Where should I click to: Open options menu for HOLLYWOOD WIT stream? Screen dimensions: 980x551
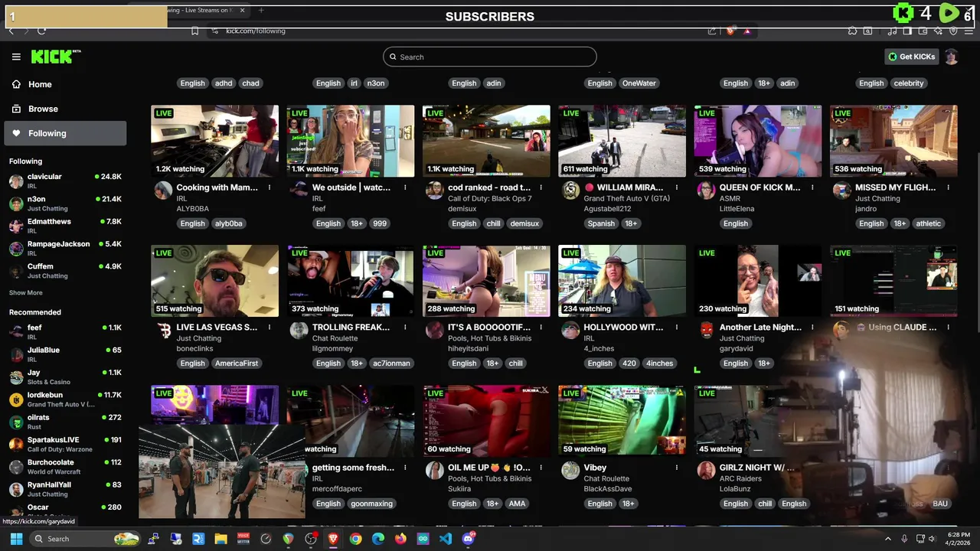(677, 328)
